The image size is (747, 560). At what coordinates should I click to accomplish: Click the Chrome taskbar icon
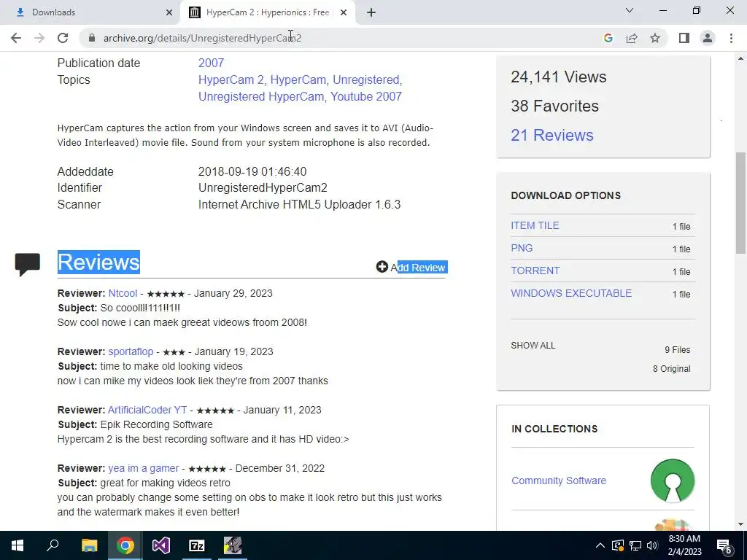point(125,545)
